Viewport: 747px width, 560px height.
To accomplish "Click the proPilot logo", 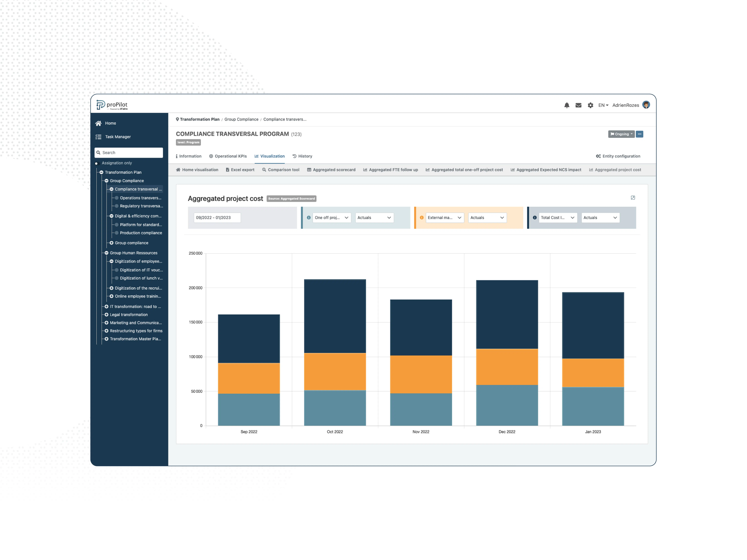I will [x=112, y=105].
